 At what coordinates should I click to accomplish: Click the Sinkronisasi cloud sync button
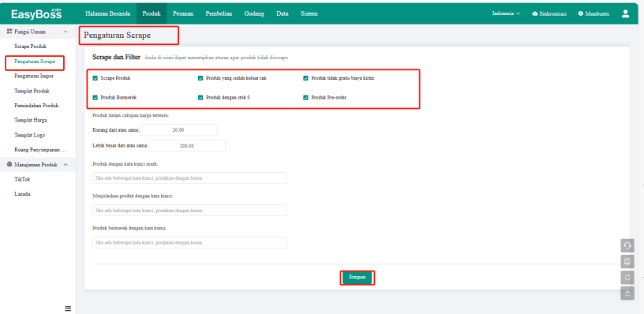[x=549, y=13]
